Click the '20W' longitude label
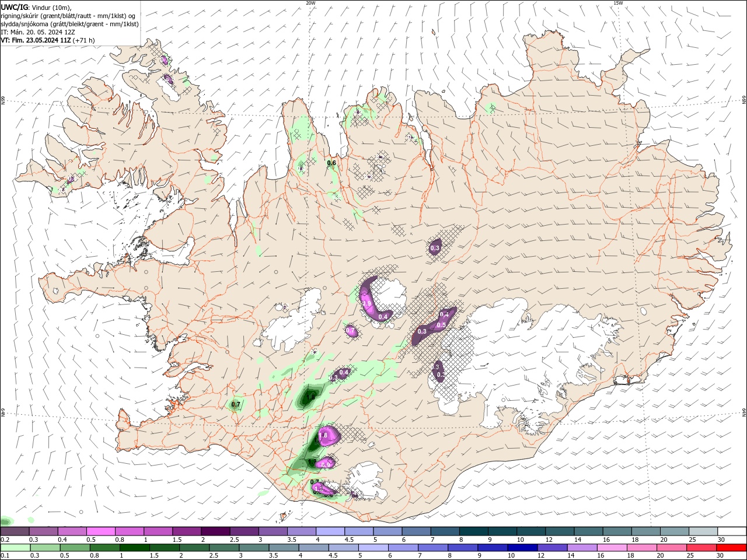 310,3
